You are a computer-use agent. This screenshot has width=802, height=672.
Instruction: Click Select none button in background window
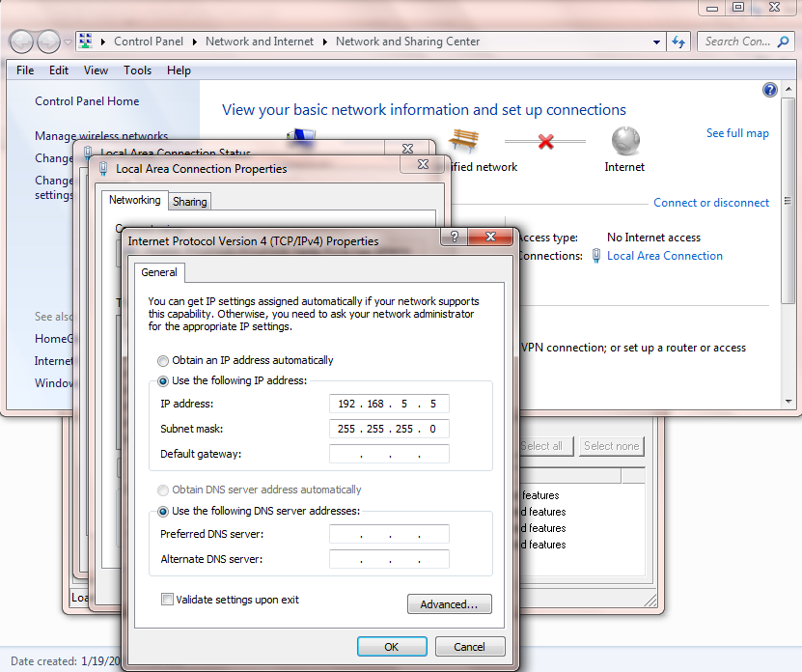[x=612, y=446]
